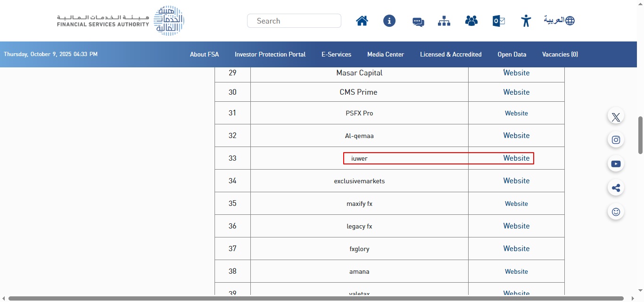
Task: Click the smiley feedback icon
Action: click(x=616, y=212)
